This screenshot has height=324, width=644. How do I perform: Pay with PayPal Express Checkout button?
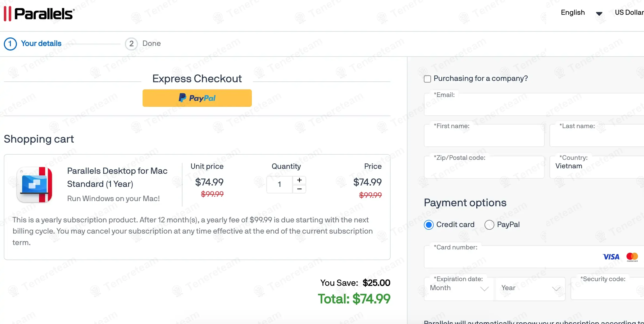point(197,98)
